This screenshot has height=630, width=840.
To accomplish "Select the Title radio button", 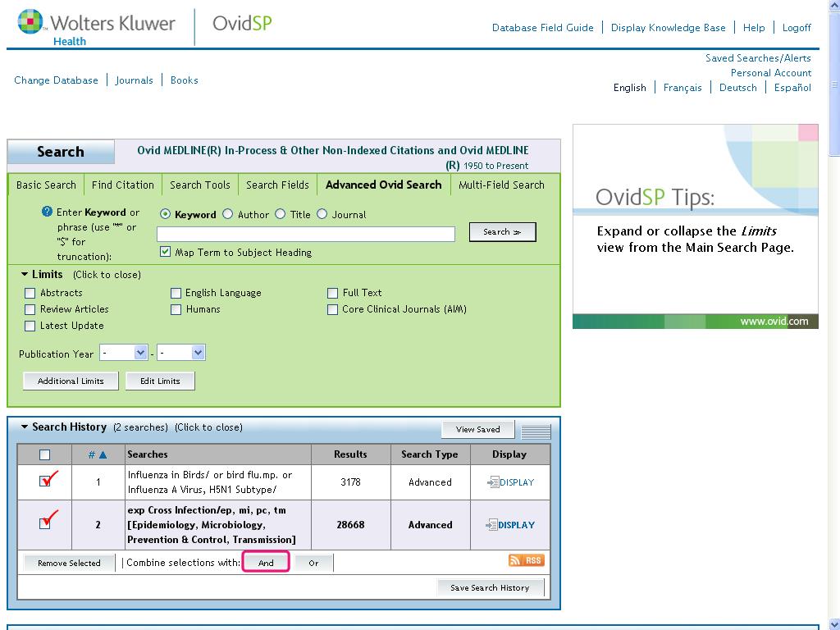I will click(281, 214).
